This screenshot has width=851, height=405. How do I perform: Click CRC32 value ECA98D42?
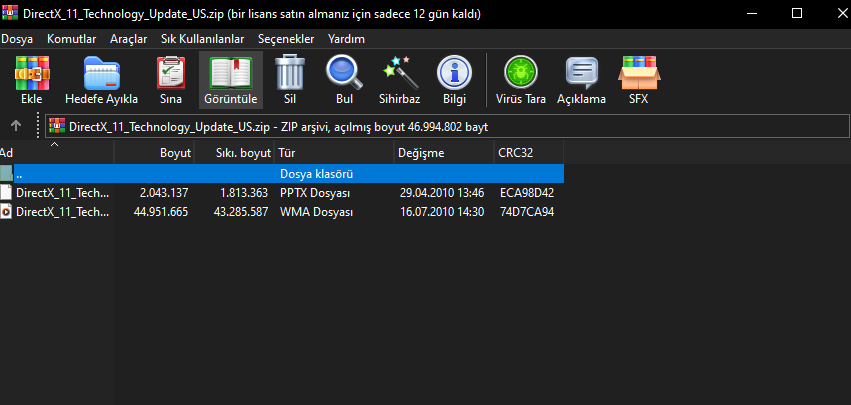527,193
